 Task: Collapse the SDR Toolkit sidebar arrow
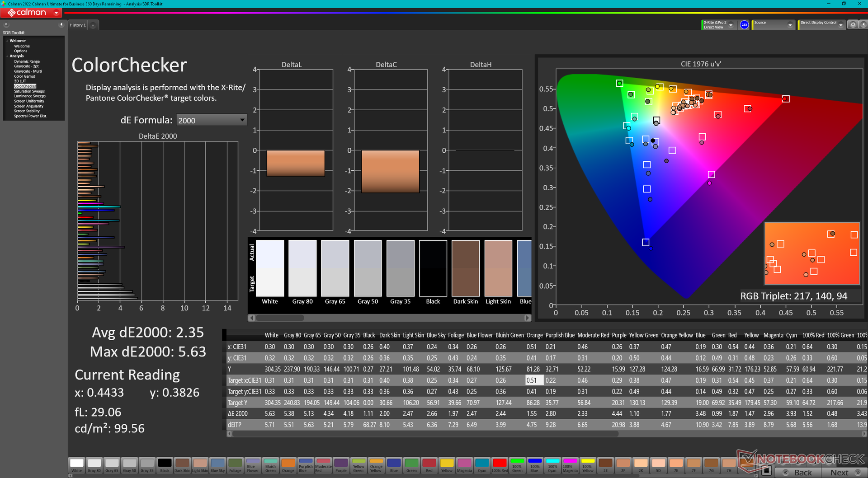tap(61, 24)
